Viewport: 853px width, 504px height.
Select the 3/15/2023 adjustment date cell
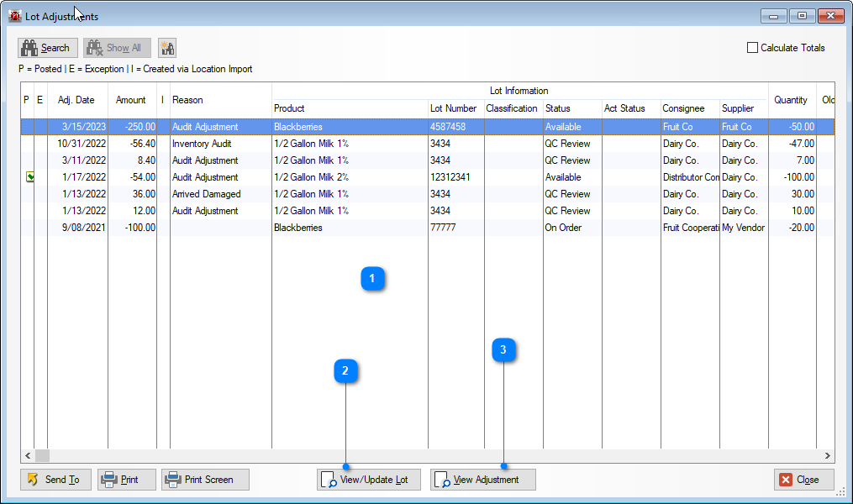(x=78, y=127)
